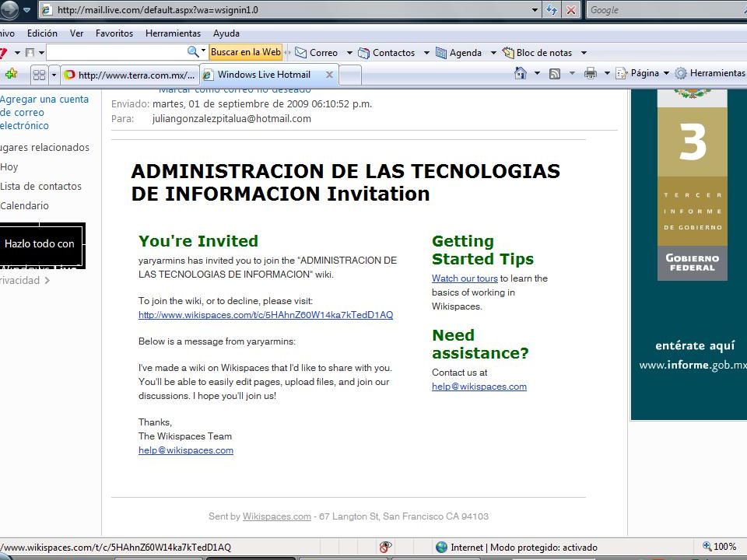Click the quick tabs grid icon

(39, 75)
